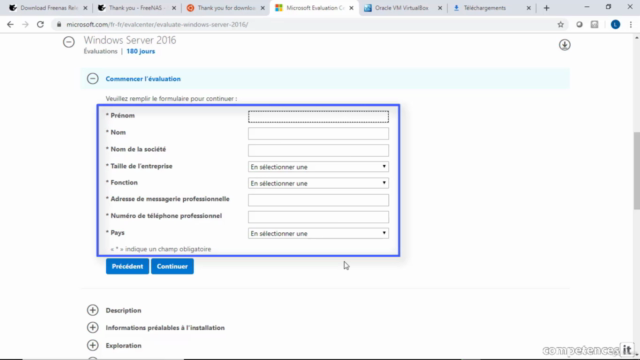Expand the Exploration section
Viewport: 640px width, 360px height.
[x=93, y=345]
